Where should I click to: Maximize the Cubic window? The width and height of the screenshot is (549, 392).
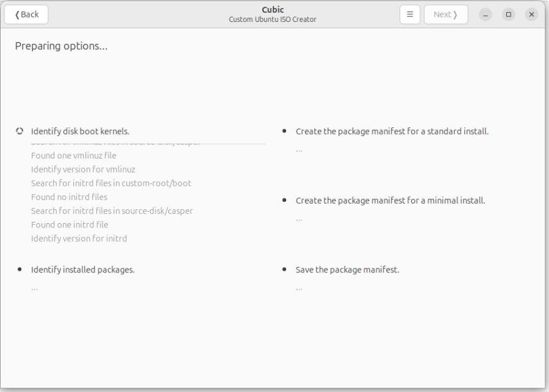508,15
